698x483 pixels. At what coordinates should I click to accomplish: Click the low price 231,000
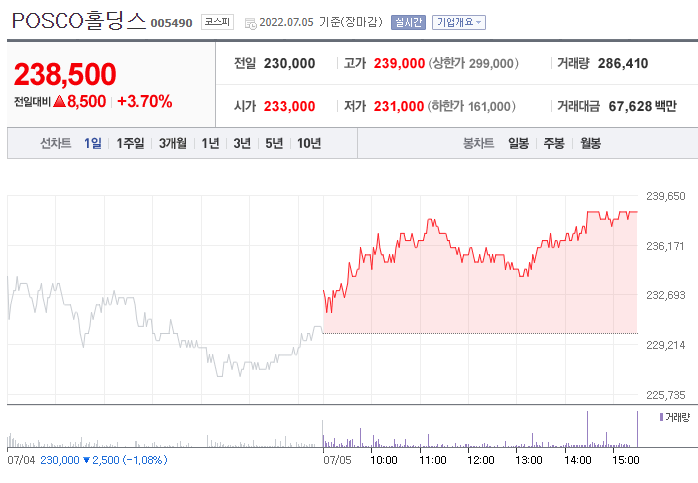(x=399, y=106)
